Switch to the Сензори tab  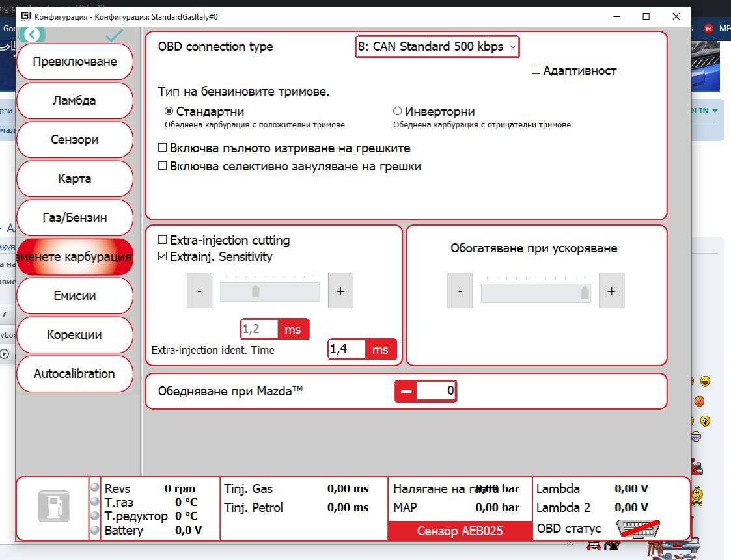tap(74, 140)
